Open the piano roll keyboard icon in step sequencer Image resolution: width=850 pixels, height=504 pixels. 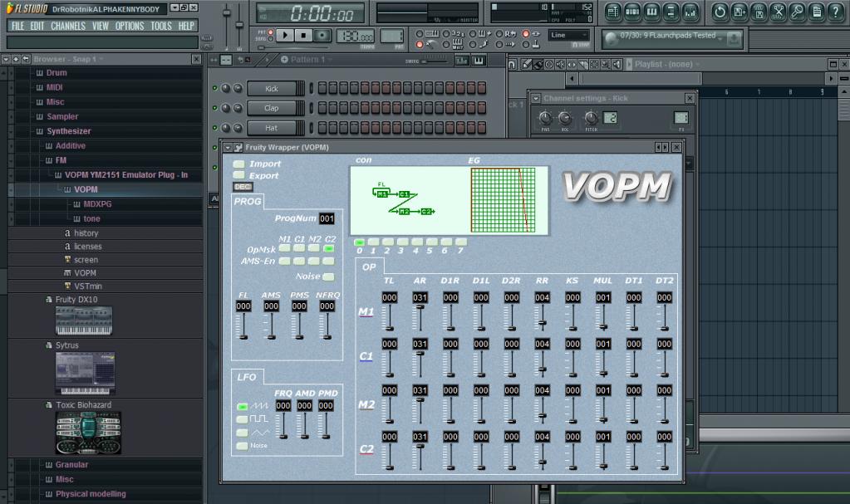point(478,61)
